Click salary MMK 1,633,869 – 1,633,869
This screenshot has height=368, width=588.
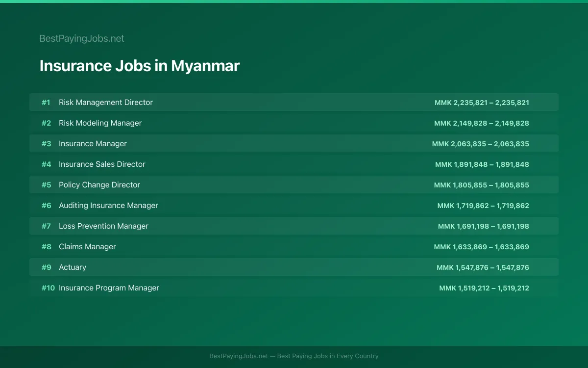(482, 247)
